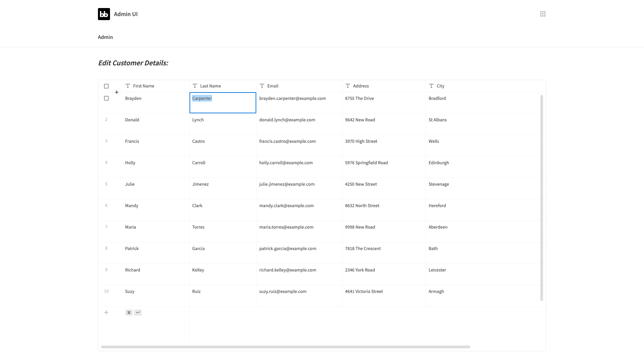Click the text type icon in Address header
Screen dimensions: 644x362
click(x=348, y=86)
